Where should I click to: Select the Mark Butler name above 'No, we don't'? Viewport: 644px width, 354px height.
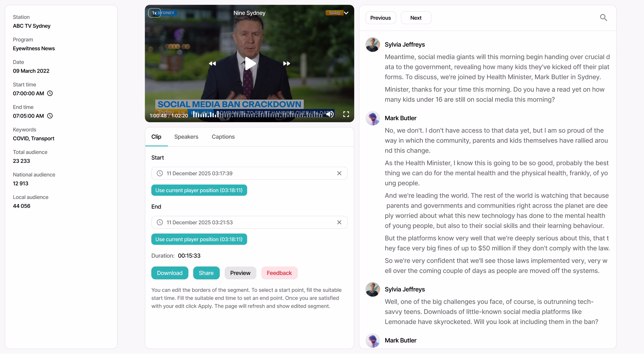tap(400, 118)
